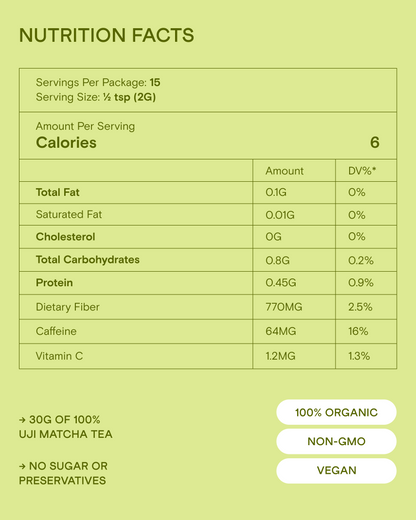Click the VEGAN badge
This screenshot has height=520, width=416.
coord(336,470)
